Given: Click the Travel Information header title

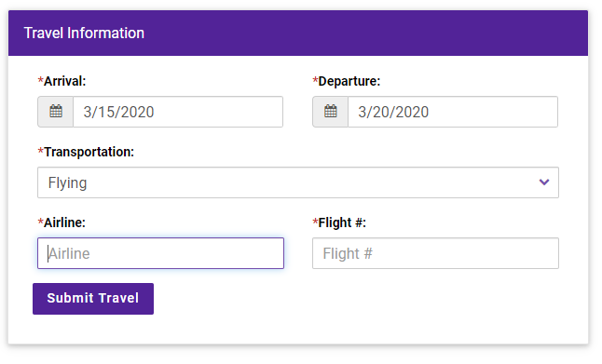Looking at the screenshot, I should [84, 33].
